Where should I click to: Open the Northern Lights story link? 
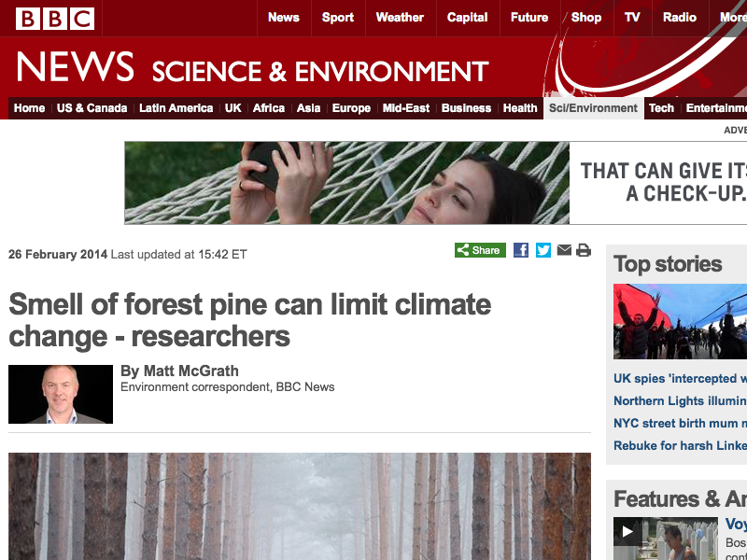coord(680,401)
